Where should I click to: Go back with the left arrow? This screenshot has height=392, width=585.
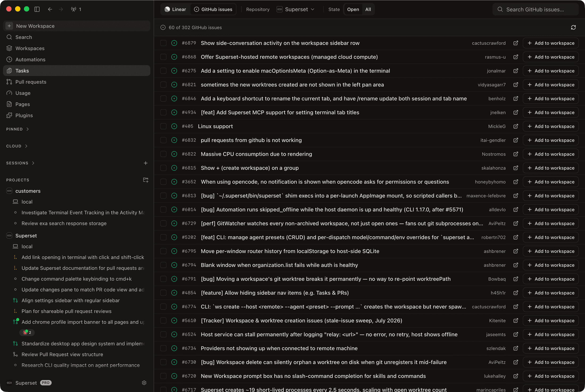click(50, 9)
